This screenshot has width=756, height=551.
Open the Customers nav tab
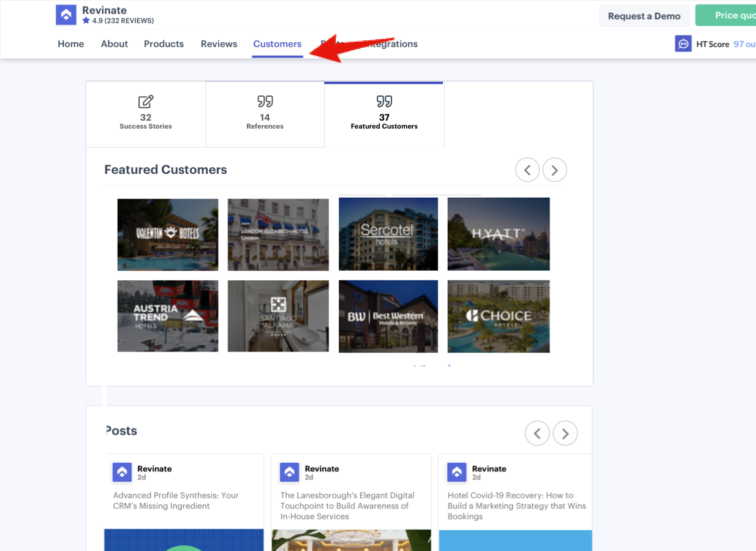pos(278,44)
